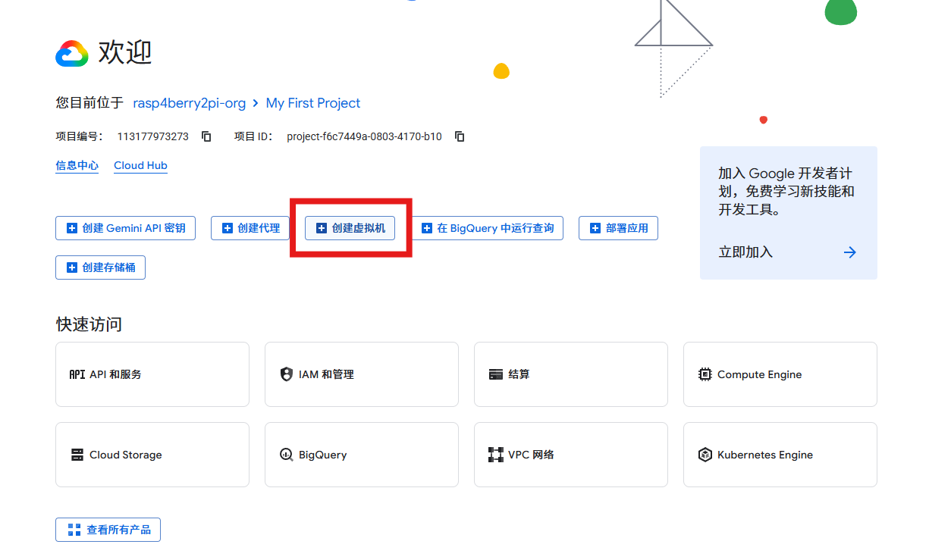Open the BigQuery quick access card
This screenshot has height=560, width=929.
pyautogui.click(x=362, y=455)
